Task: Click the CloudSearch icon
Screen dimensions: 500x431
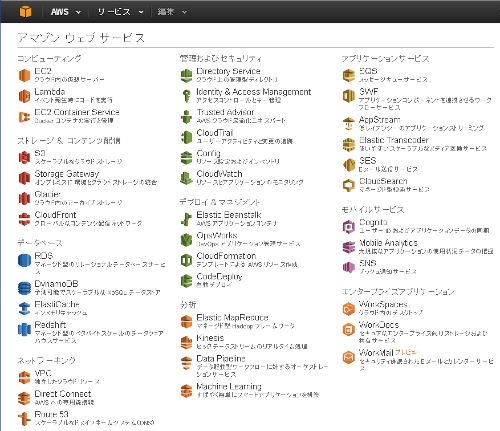Action: 349,185
